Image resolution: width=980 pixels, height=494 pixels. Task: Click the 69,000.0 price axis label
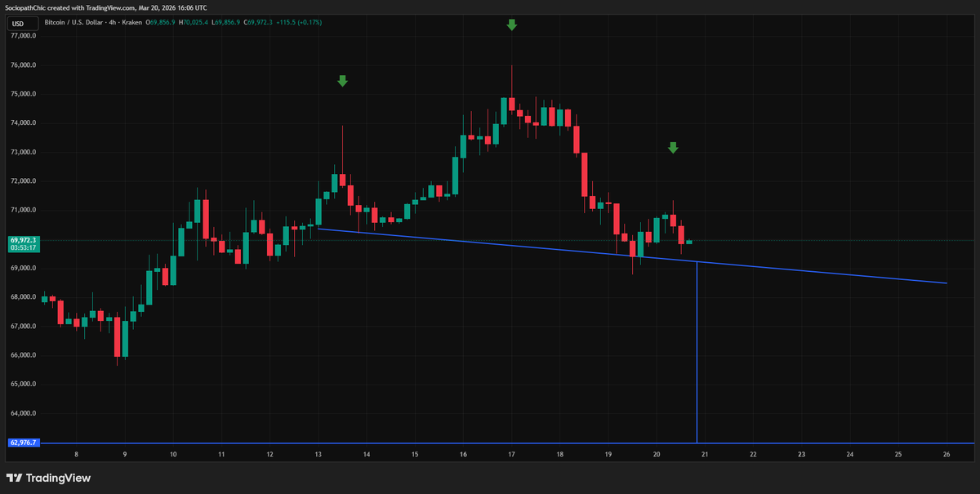24,268
